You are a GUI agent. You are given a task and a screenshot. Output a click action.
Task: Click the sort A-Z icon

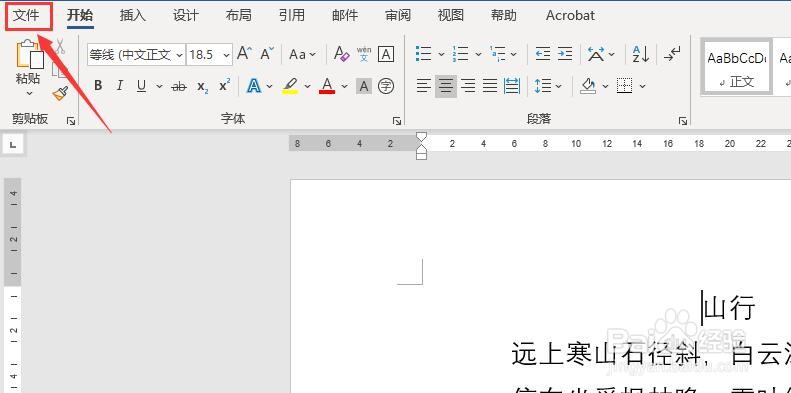pos(641,54)
